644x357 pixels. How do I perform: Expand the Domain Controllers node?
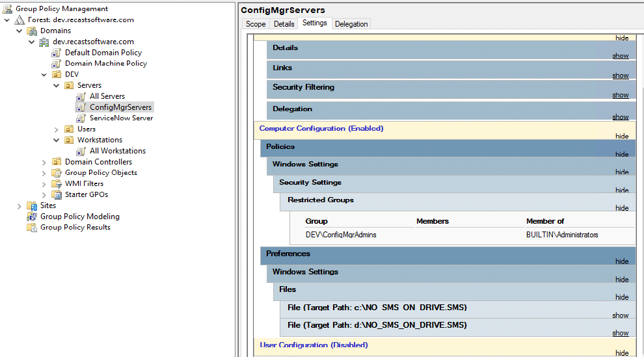(x=44, y=162)
